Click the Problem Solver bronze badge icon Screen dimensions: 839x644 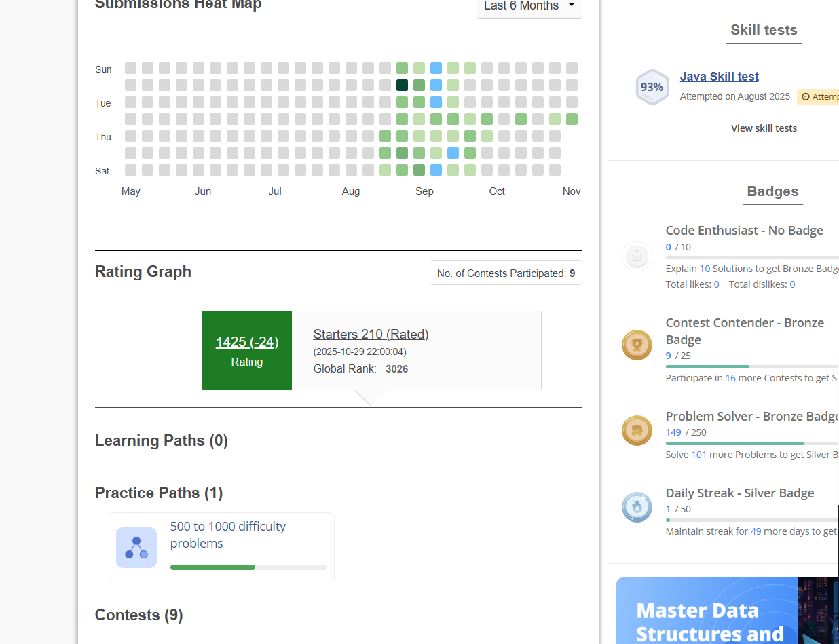(x=637, y=430)
